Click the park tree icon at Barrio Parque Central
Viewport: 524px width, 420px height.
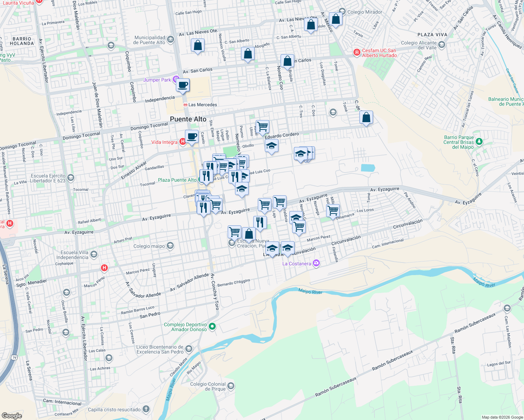(479, 141)
